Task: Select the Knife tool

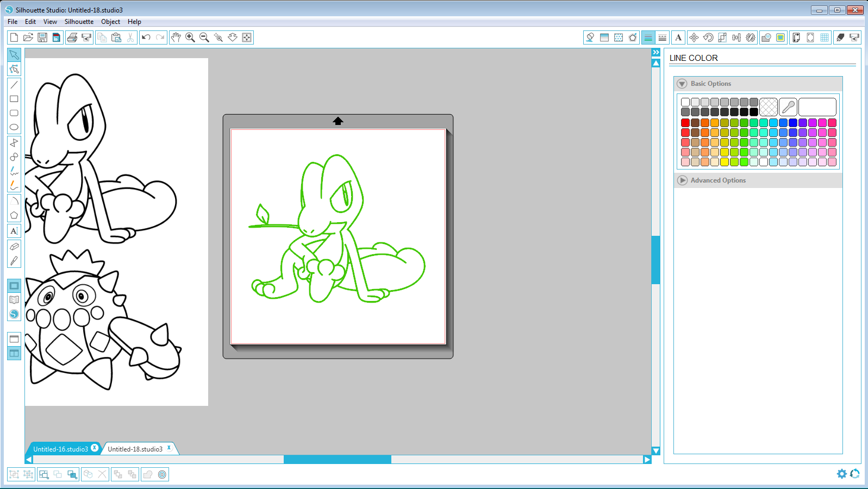Action: [14, 261]
